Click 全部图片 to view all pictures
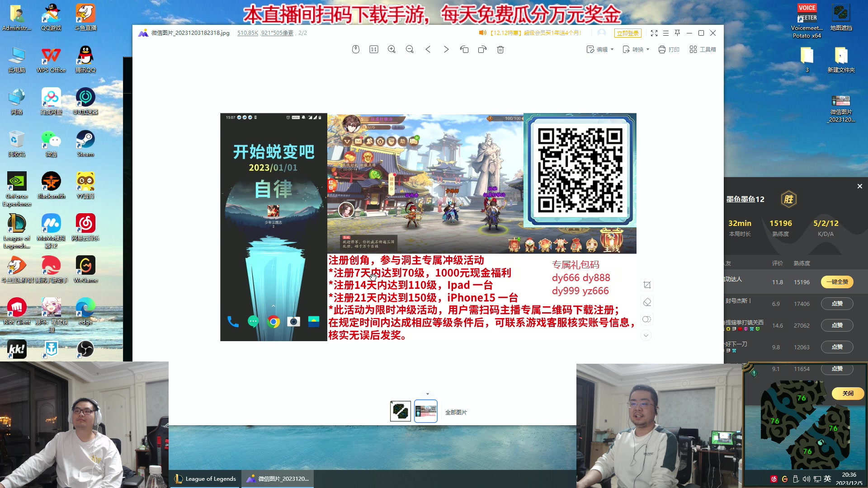 pos(456,412)
